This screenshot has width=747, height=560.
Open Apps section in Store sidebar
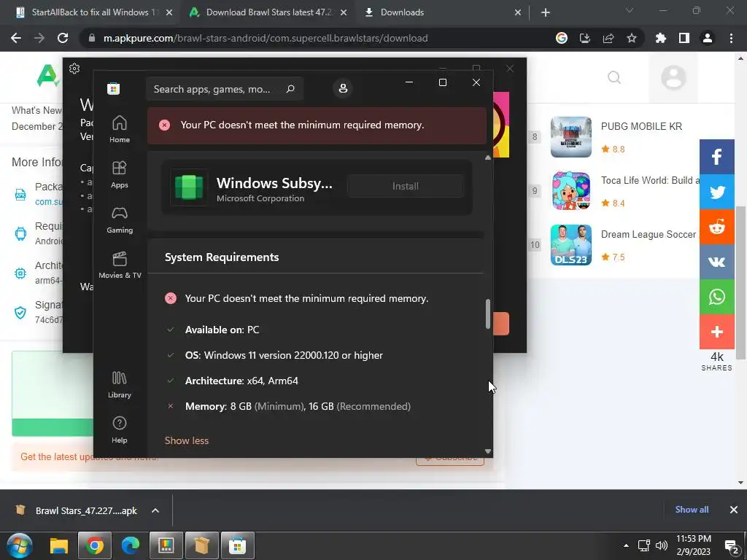(x=119, y=174)
